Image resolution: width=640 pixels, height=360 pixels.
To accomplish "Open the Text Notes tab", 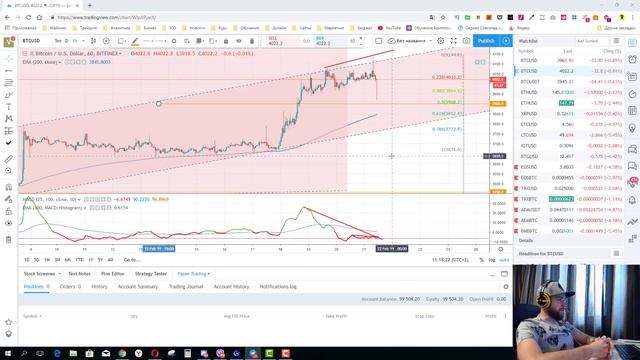I will (79, 274).
